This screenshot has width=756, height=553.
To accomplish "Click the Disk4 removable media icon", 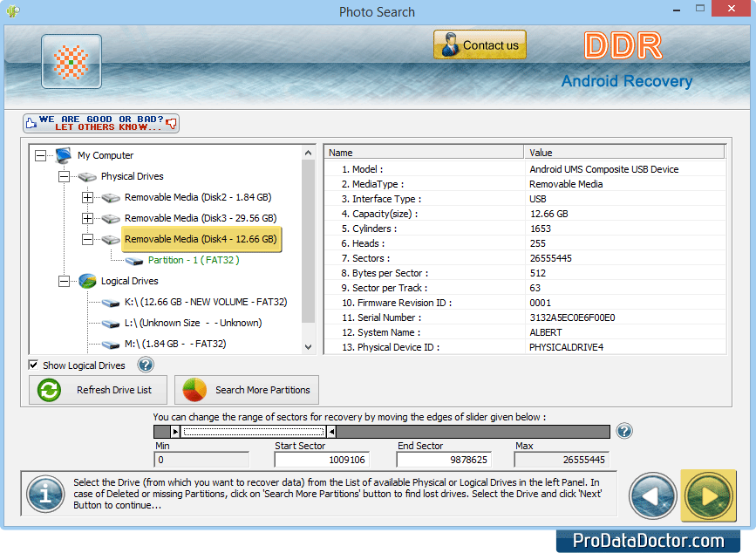I will 111,240.
